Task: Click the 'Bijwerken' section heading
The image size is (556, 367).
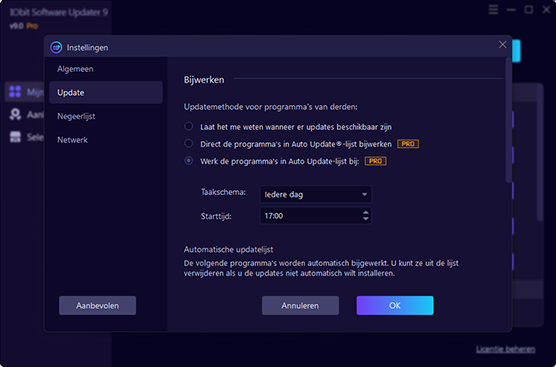Action: tap(204, 80)
